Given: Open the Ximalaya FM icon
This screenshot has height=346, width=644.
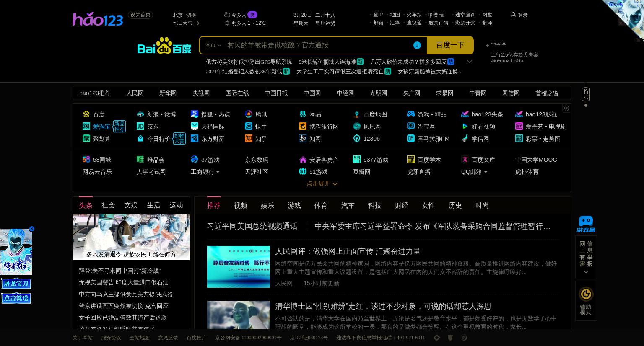Looking at the screenshot, I should (411, 138).
